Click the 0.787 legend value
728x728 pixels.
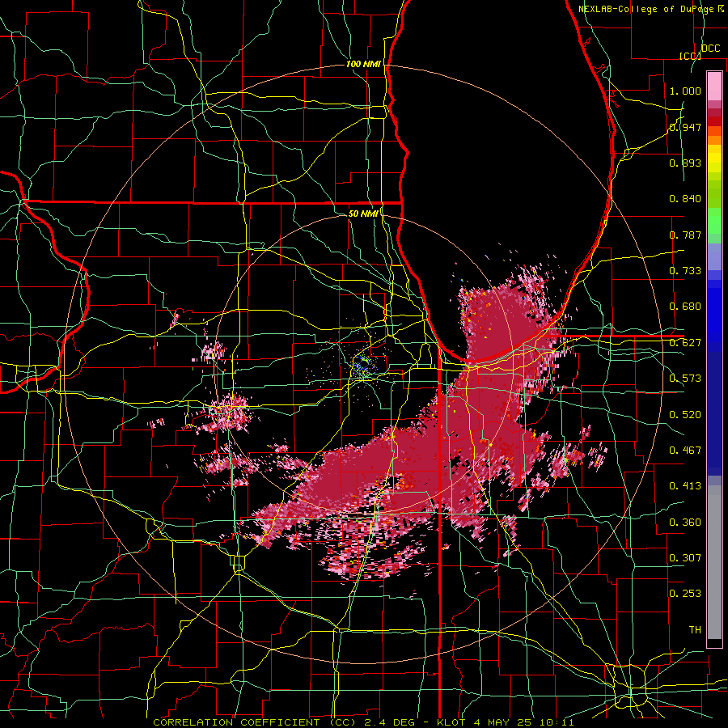click(x=685, y=235)
